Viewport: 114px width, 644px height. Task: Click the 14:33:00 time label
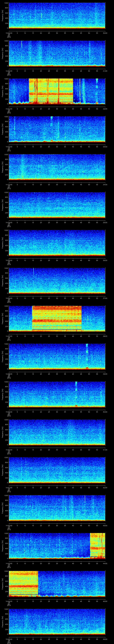click(9, 184)
